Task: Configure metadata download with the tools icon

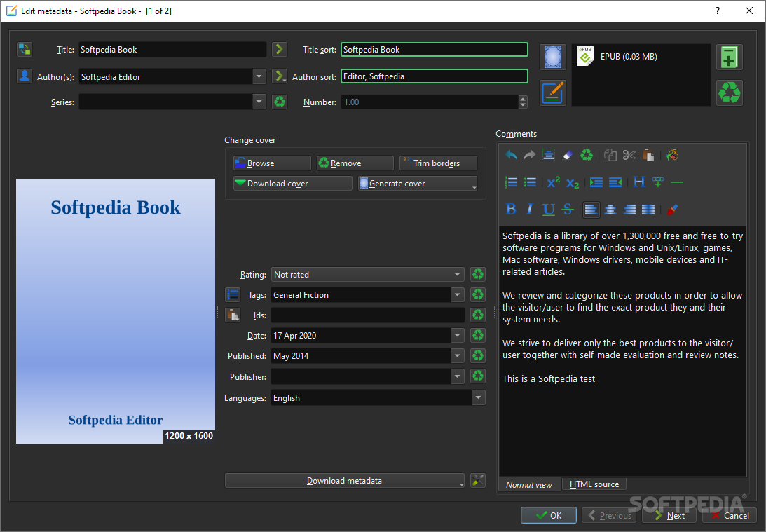Action: [x=478, y=480]
